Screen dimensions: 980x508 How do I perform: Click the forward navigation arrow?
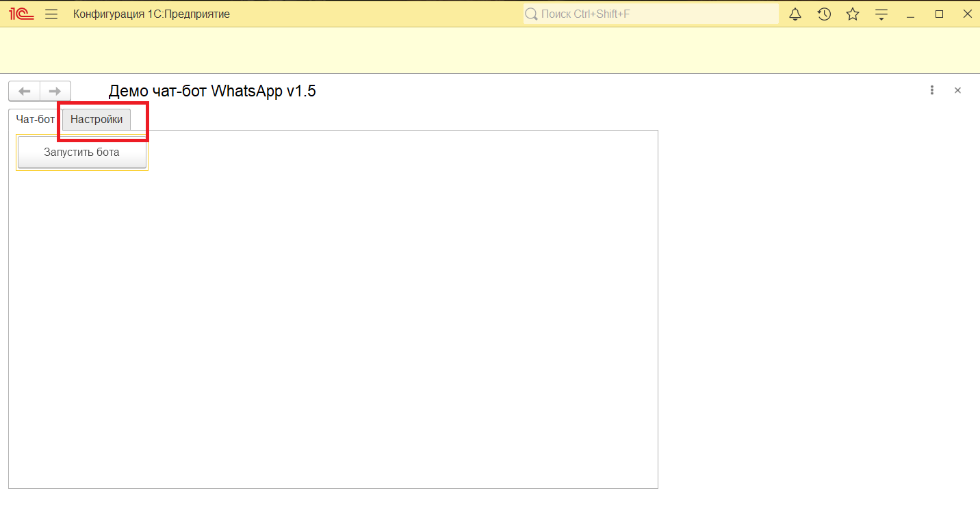55,91
